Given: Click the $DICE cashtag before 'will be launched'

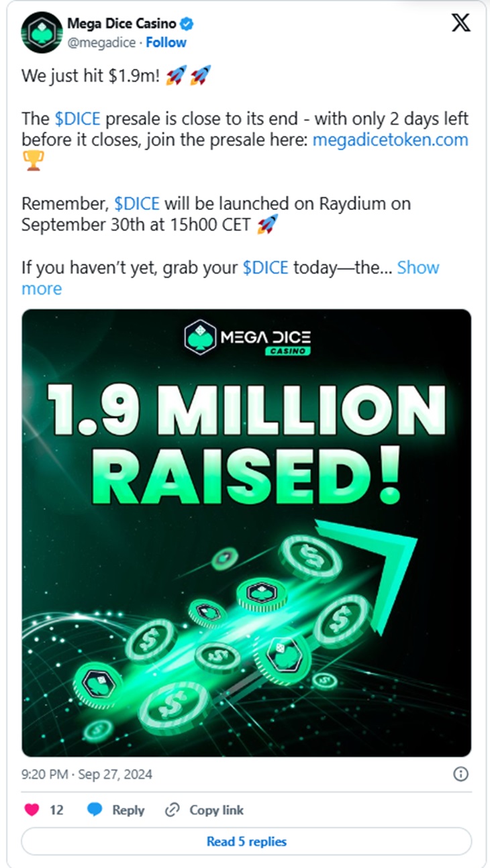Looking at the screenshot, I should pyautogui.click(x=137, y=204).
